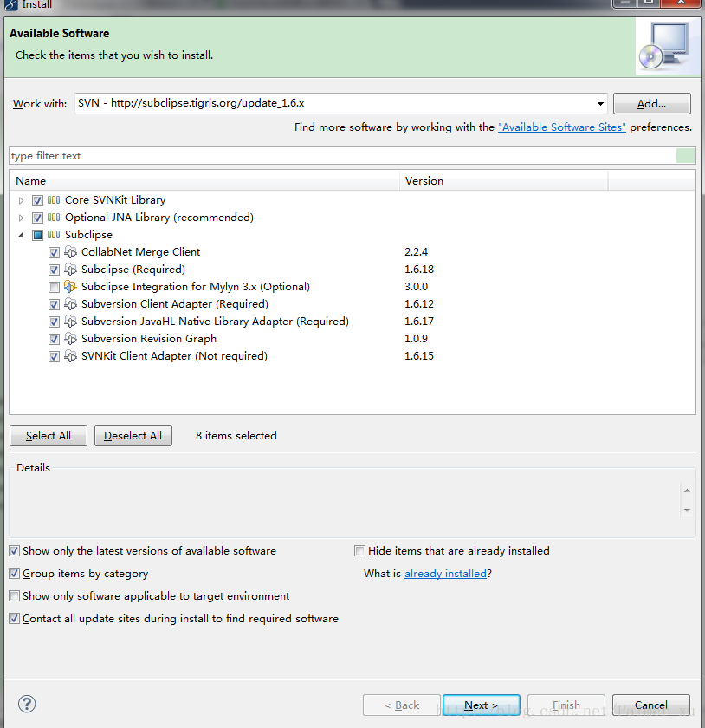This screenshot has height=728, width=705.
Task: Click the Cancel button
Action: coord(651,705)
